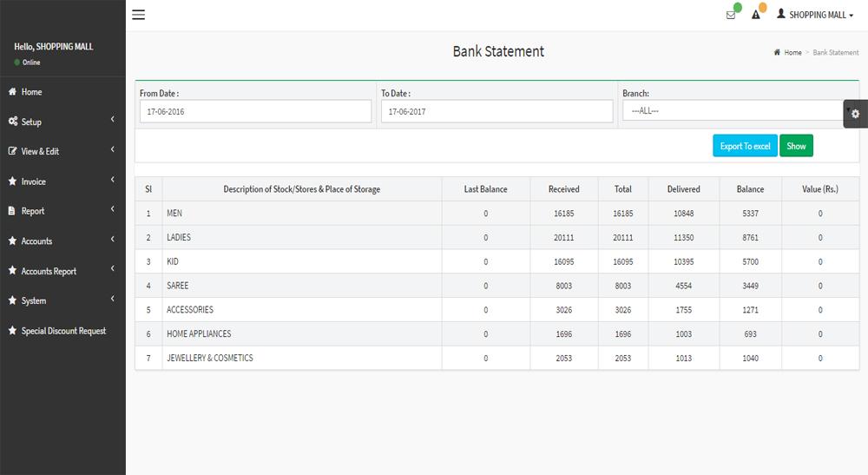The image size is (868, 475).
Task: Open the Special Discount Request item
Action: pos(62,331)
